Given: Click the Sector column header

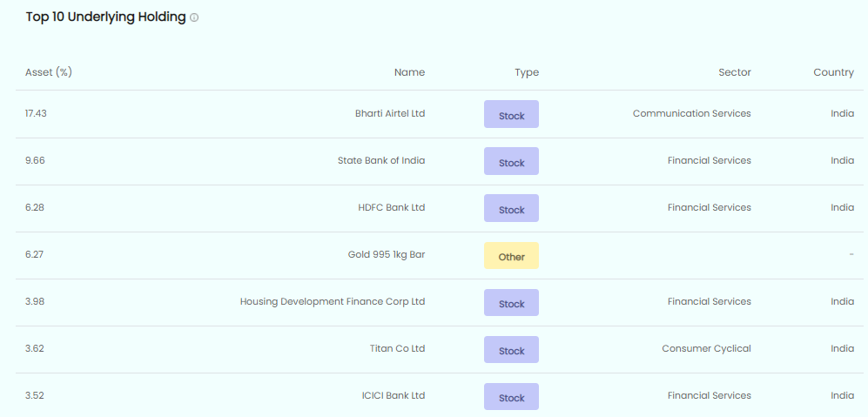Looking at the screenshot, I should pos(734,72).
